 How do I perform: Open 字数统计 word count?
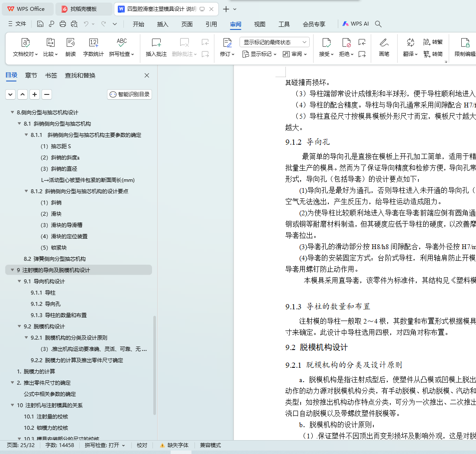(x=93, y=47)
